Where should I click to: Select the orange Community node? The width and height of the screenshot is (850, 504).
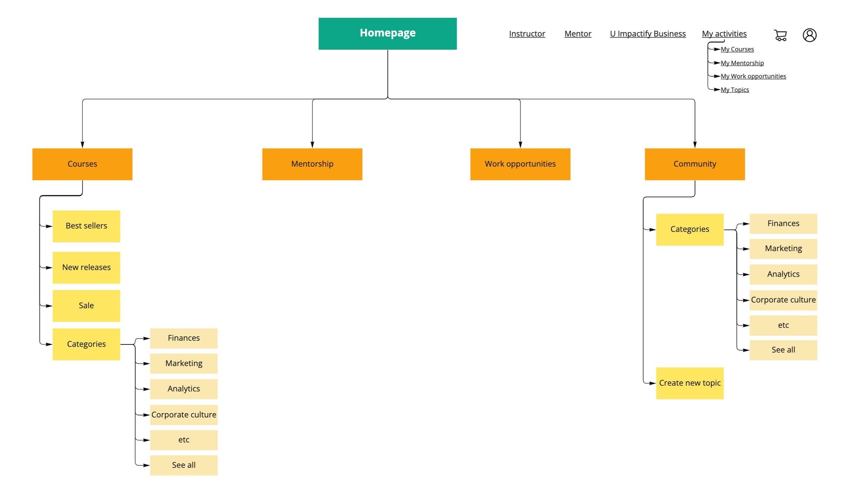point(694,164)
